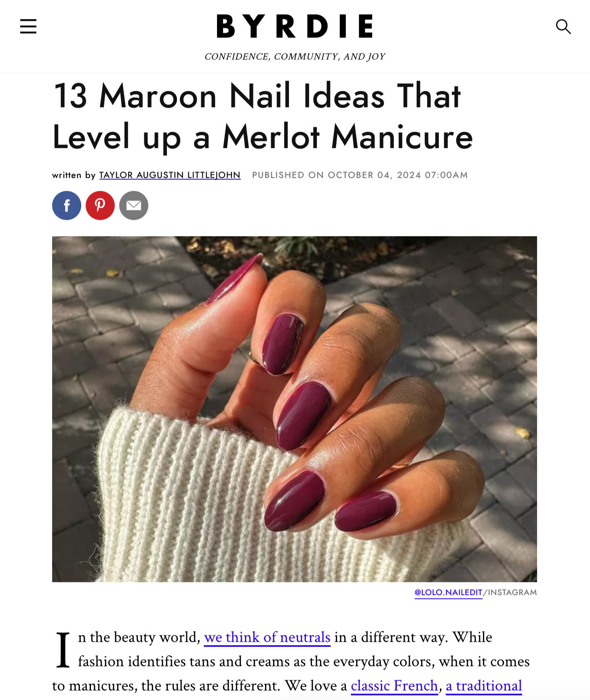Image resolution: width=590 pixels, height=700 pixels.
Task: Click the published date text
Action: pos(360,175)
